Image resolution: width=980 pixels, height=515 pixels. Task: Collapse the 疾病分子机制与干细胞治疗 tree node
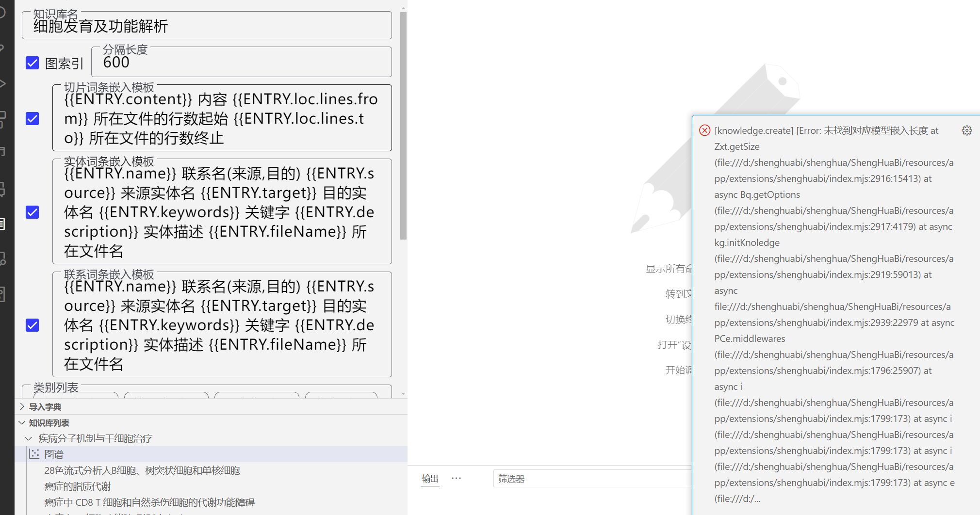click(x=29, y=439)
